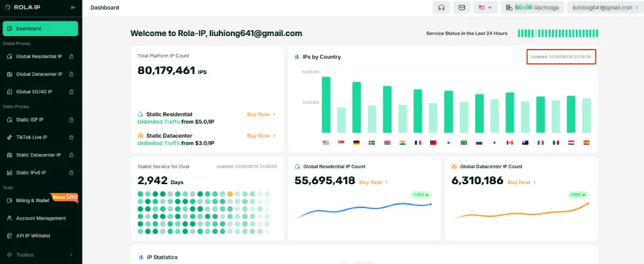Click the Global Datacenter IP Count server icon

tap(454, 167)
